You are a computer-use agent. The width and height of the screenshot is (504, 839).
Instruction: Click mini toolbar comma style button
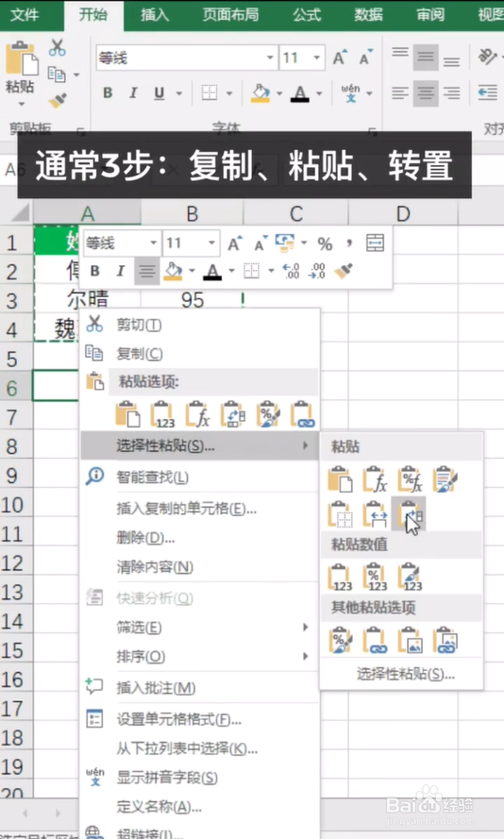click(x=349, y=244)
